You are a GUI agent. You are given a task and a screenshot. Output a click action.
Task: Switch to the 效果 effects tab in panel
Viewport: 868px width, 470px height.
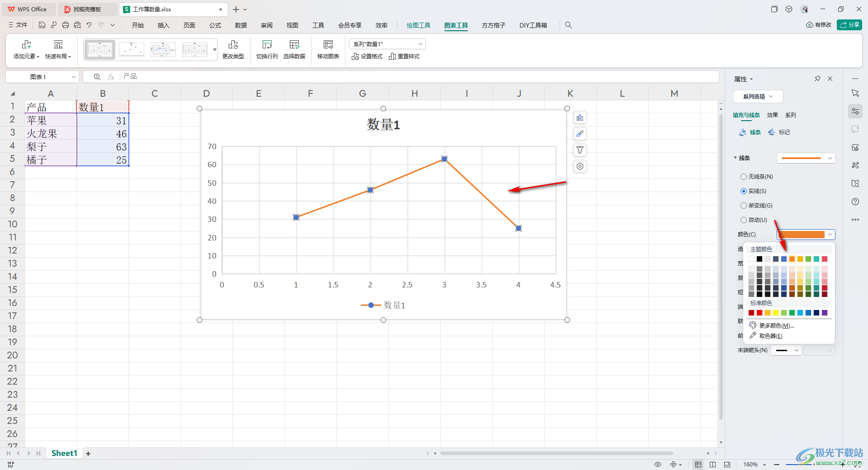tap(772, 115)
